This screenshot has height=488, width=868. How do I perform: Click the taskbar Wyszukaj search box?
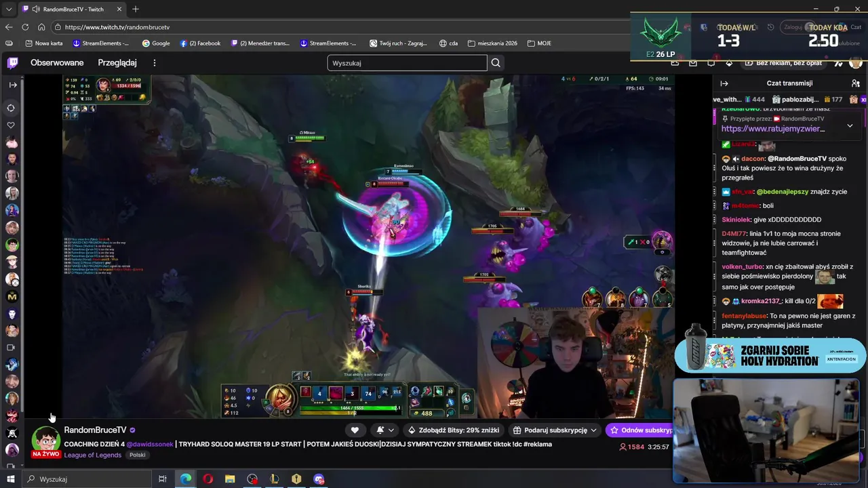pyautogui.click(x=87, y=479)
